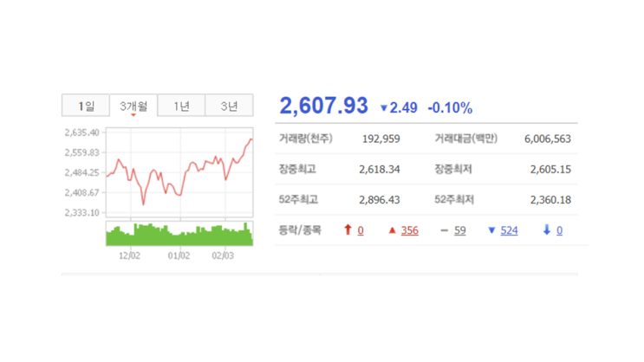Click the 52주최고 label
Image resolution: width=644 pixels, height=362 pixels.
[x=298, y=199]
